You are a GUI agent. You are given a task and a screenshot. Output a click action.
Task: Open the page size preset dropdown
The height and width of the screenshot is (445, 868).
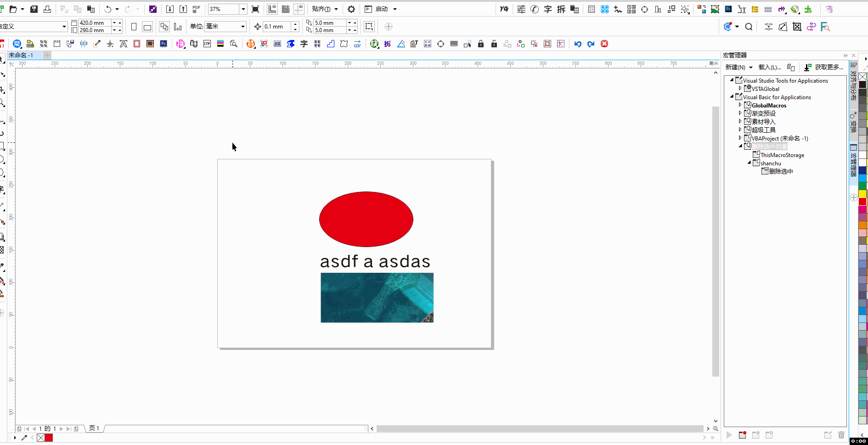[x=64, y=27]
